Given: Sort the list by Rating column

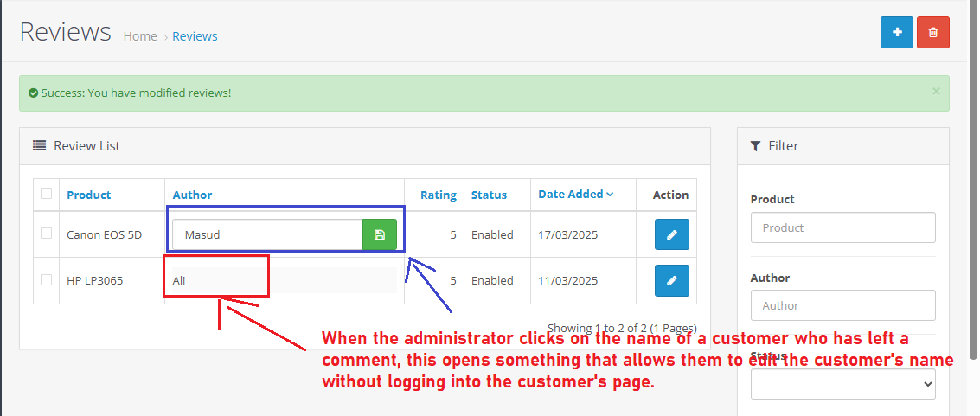Looking at the screenshot, I should (438, 195).
